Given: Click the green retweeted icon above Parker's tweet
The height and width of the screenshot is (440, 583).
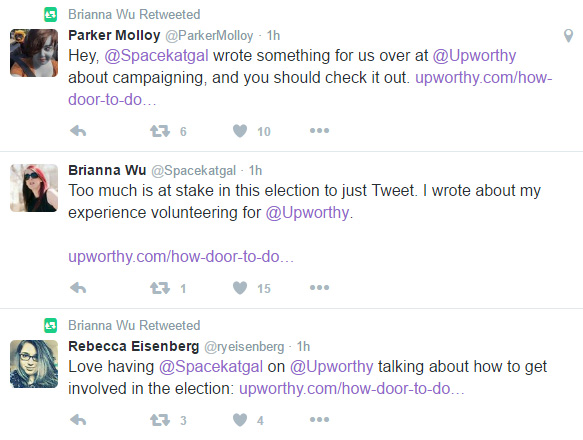Looking at the screenshot, I should click(x=51, y=15).
